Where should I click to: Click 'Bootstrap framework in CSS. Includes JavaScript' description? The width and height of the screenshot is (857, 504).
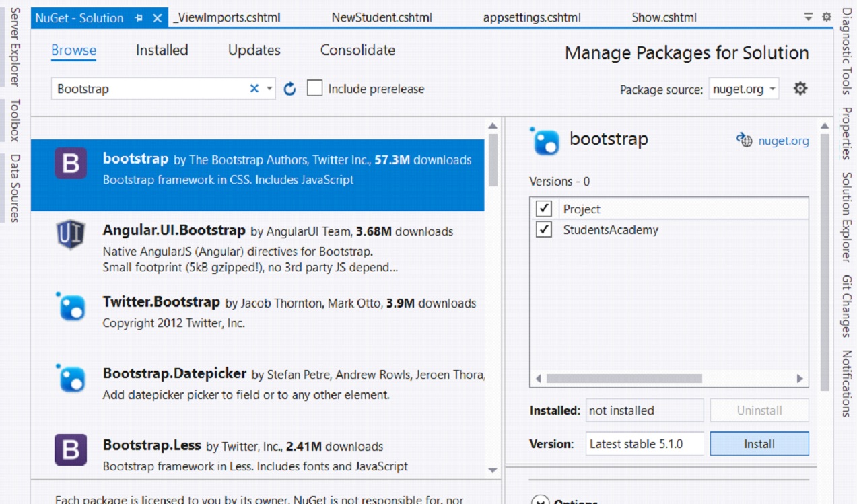click(228, 180)
